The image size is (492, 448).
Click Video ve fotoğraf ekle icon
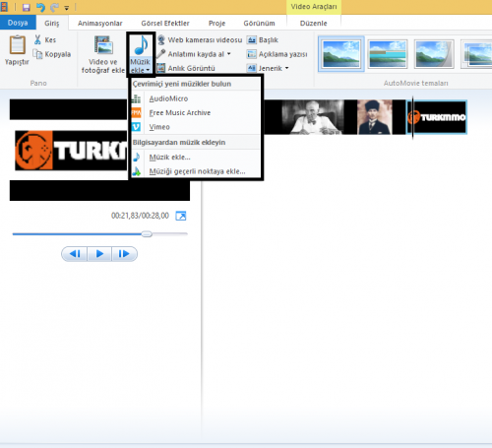[103, 45]
